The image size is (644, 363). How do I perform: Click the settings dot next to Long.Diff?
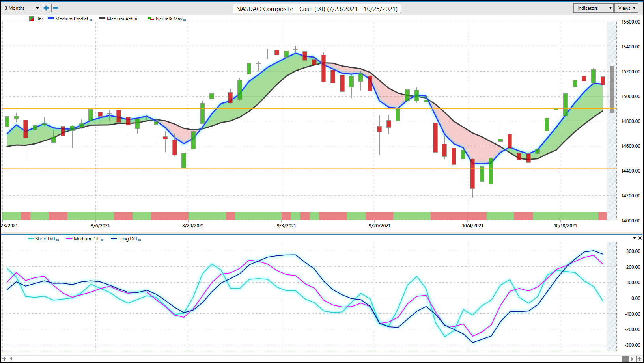click(x=140, y=240)
